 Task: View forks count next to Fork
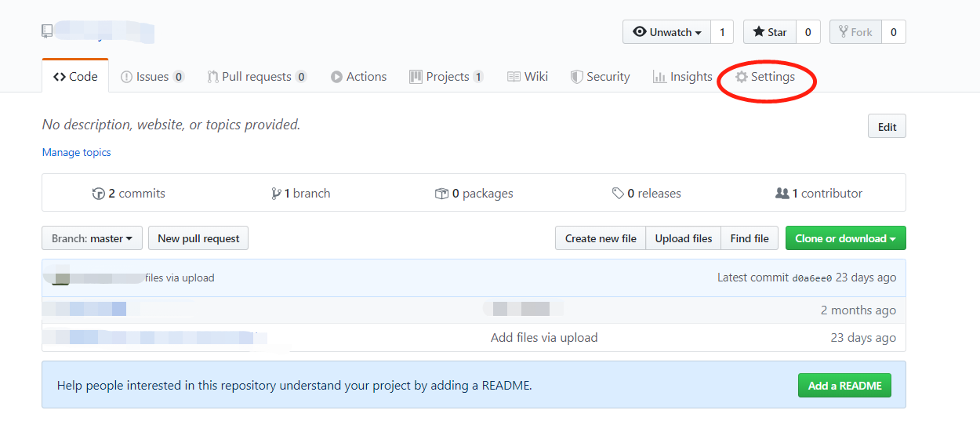point(894,32)
